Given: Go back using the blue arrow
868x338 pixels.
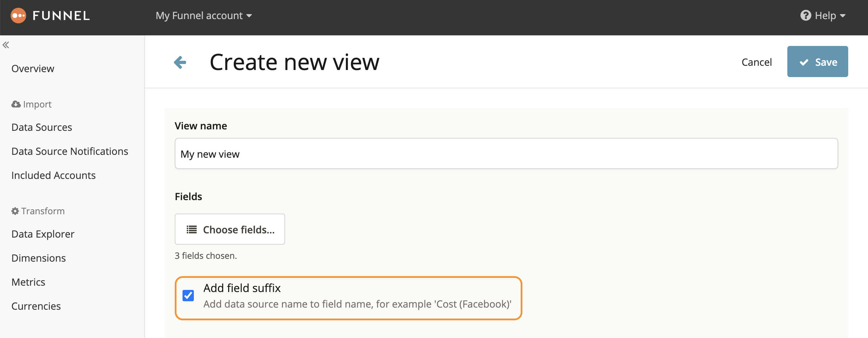Looking at the screenshot, I should [180, 62].
